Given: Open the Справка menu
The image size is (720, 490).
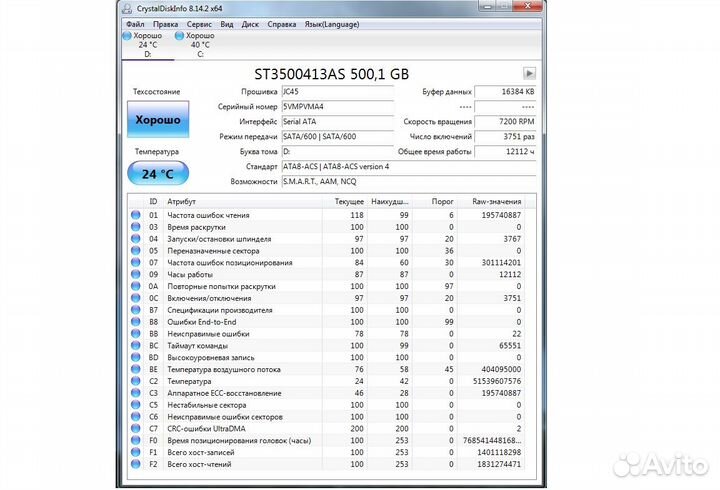Looking at the screenshot, I should tap(281, 24).
